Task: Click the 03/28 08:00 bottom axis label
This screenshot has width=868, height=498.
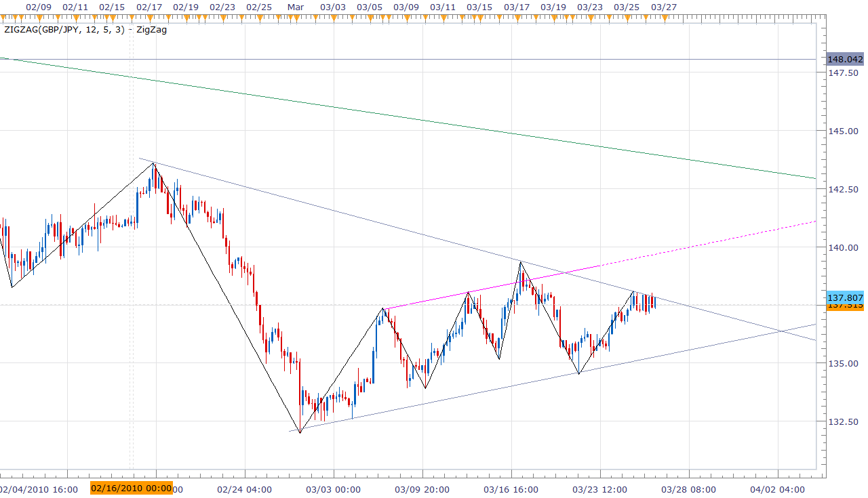Action: [x=689, y=489]
